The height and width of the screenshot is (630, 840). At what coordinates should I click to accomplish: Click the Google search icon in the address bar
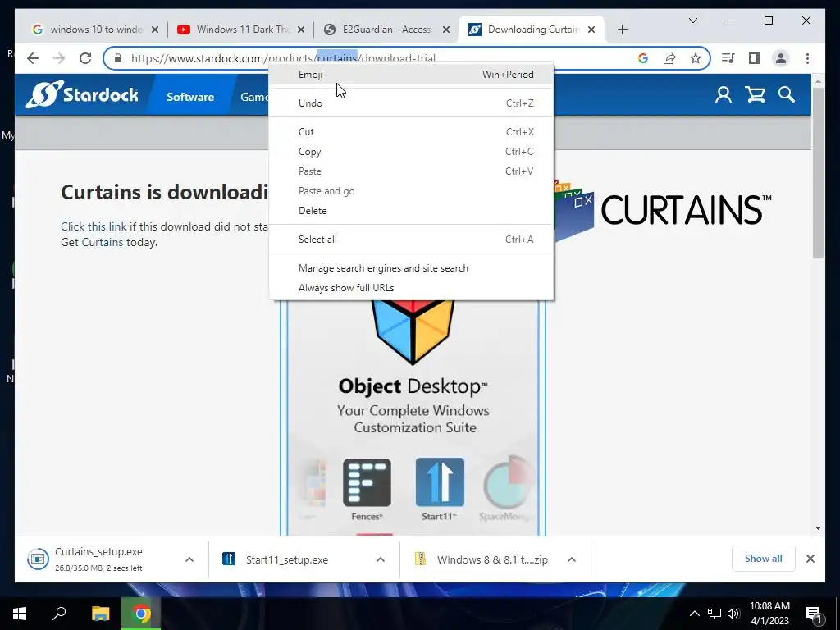click(643, 58)
